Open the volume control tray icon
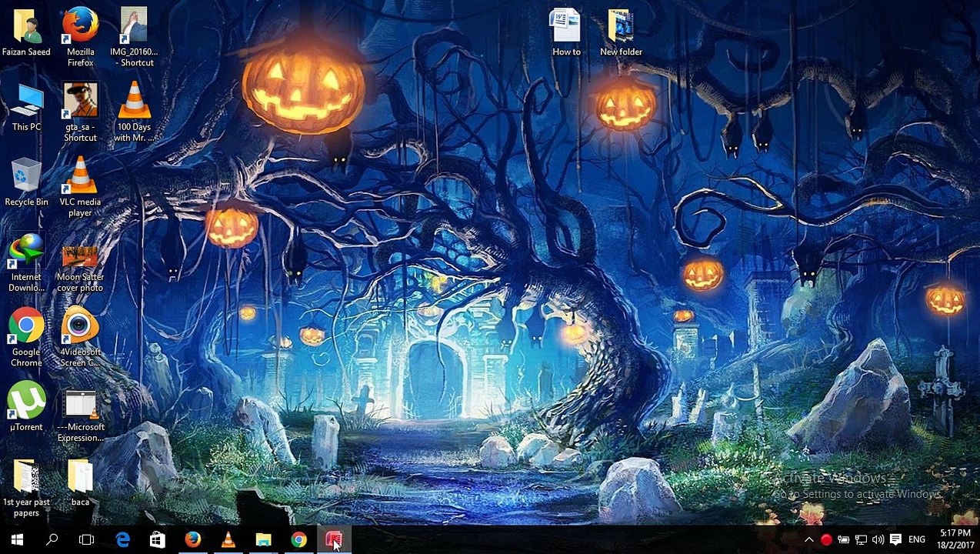The image size is (980, 554). [878, 540]
